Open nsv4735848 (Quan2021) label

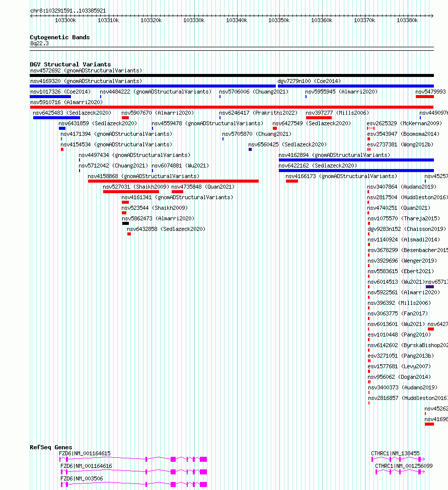203,188
